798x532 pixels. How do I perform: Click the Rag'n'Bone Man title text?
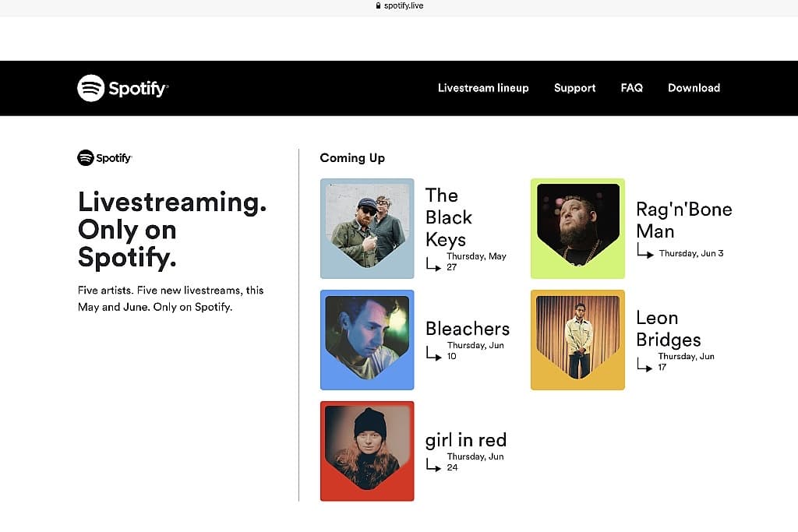click(x=684, y=220)
